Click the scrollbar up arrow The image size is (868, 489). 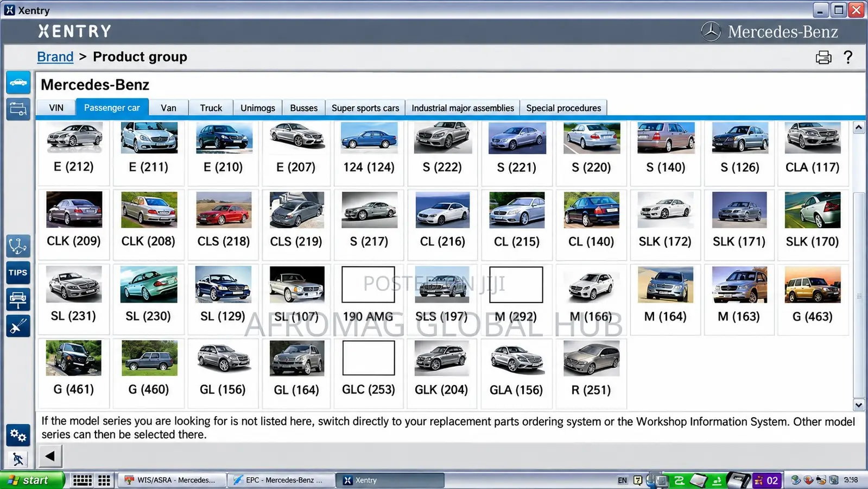tap(858, 128)
